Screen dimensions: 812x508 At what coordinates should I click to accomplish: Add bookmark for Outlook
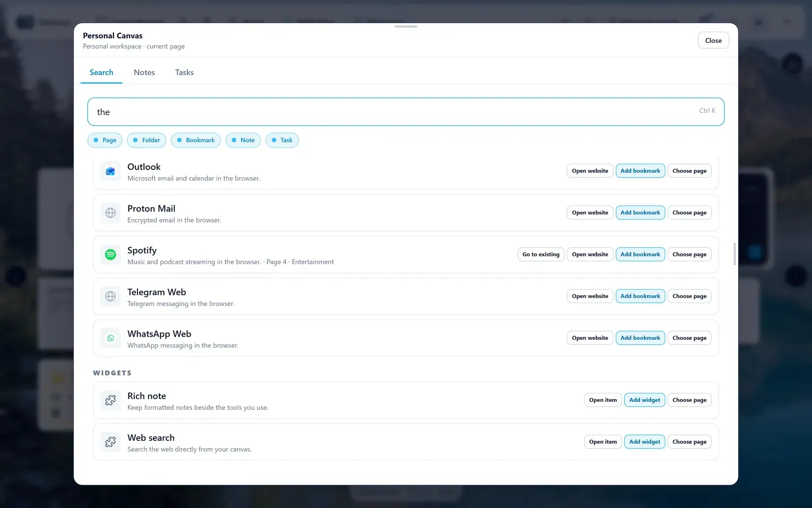point(640,171)
